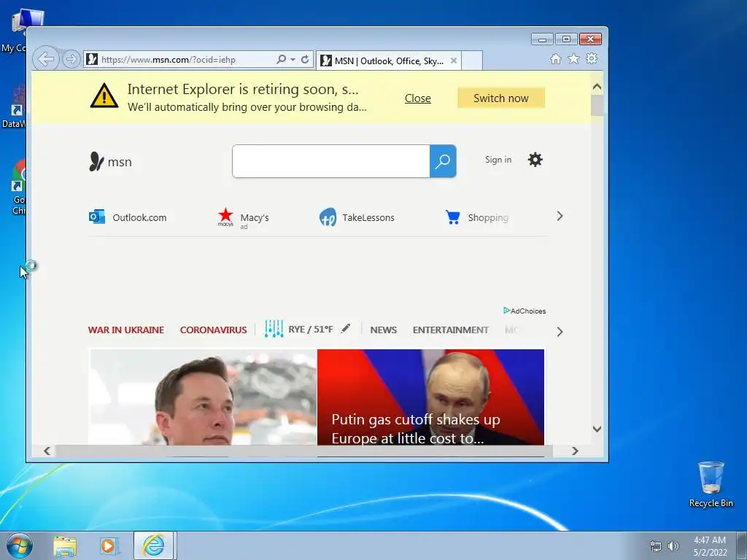Open the Putin gas cutoff story
This screenshot has width=747, height=560.
click(x=430, y=397)
